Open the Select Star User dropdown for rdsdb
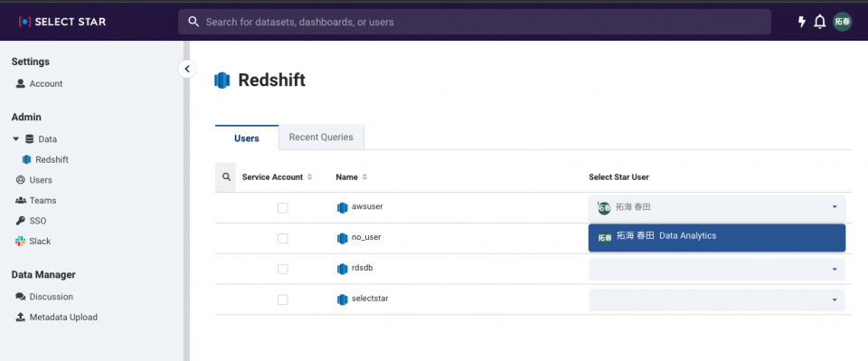Screen dimensions: 868x361 pyautogui.click(x=717, y=269)
